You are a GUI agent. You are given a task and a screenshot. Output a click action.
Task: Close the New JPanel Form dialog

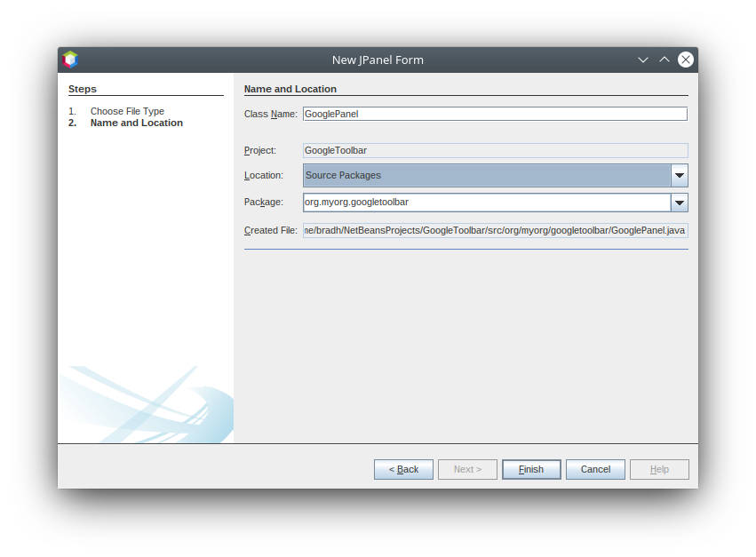pyautogui.click(x=686, y=60)
